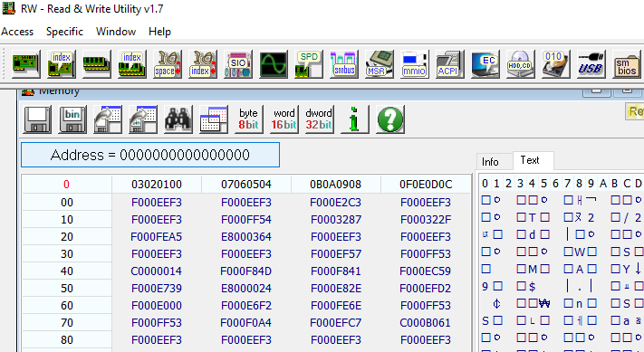This screenshot has width=644, height=352.
Task: Select cell F0003287 in row 10
Action: click(335, 220)
